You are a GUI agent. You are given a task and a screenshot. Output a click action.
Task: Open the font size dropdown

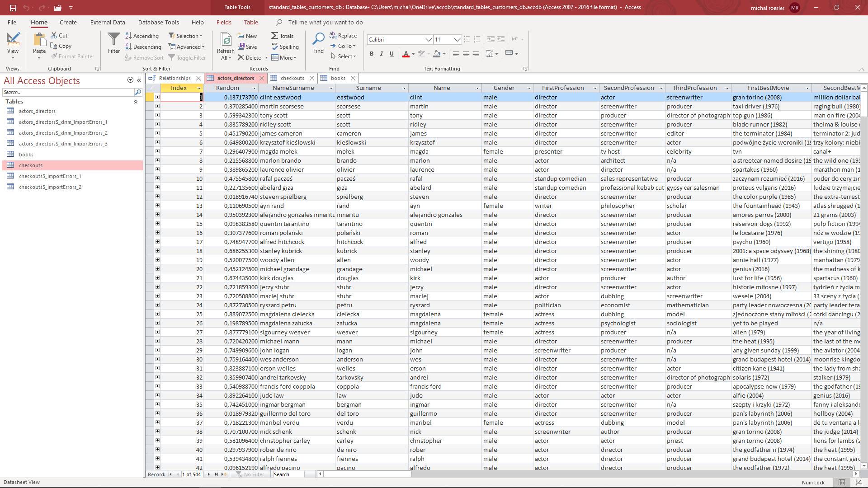pos(457,40)
